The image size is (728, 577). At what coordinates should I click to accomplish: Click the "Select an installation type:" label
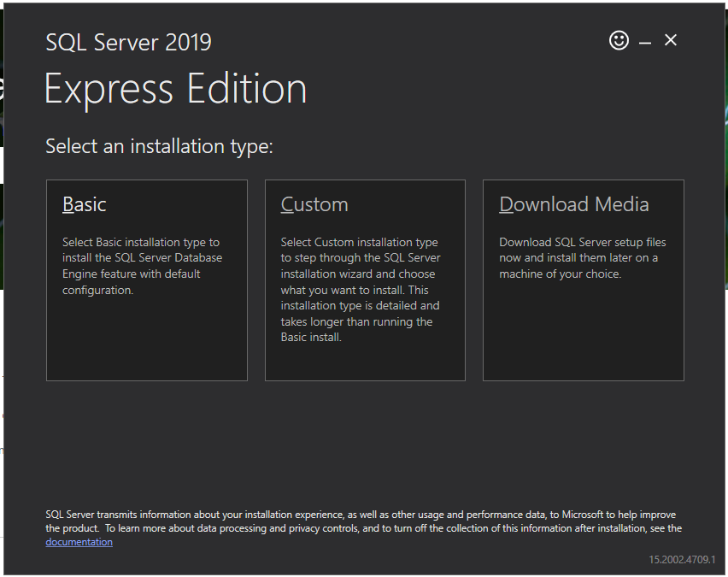(x=159, y=146)
